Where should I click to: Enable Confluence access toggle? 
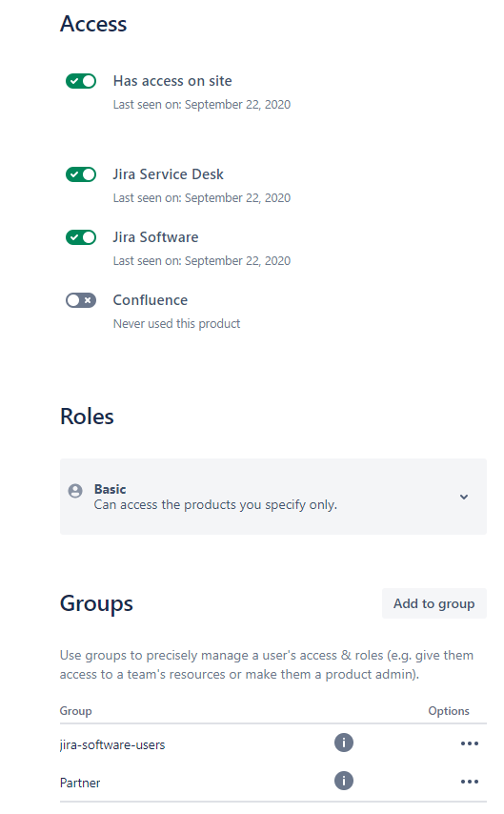coord(81,300)
